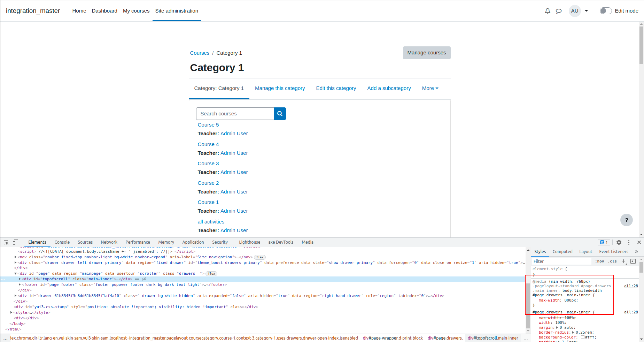Image resolution: width=644 pixels, height=342 pixels.
Task: Open the all activities course link
Action: (x=211, y=222)
